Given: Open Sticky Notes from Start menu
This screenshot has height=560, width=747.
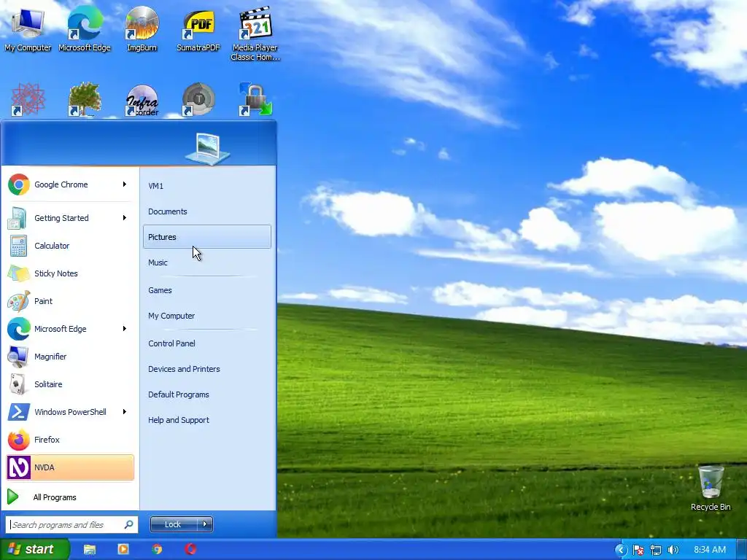Looking at the screenshot, I should [x=70, y=273].
